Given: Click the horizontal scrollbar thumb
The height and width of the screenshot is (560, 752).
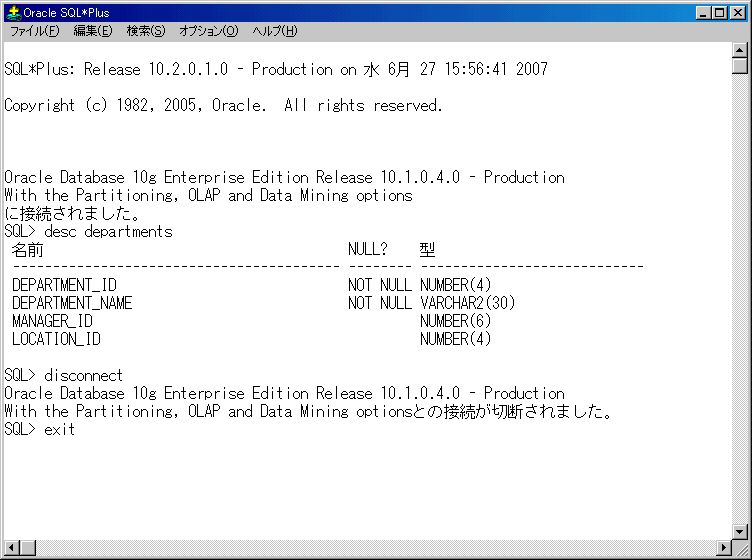Looking at the screenshot, I should pos(28,548).
